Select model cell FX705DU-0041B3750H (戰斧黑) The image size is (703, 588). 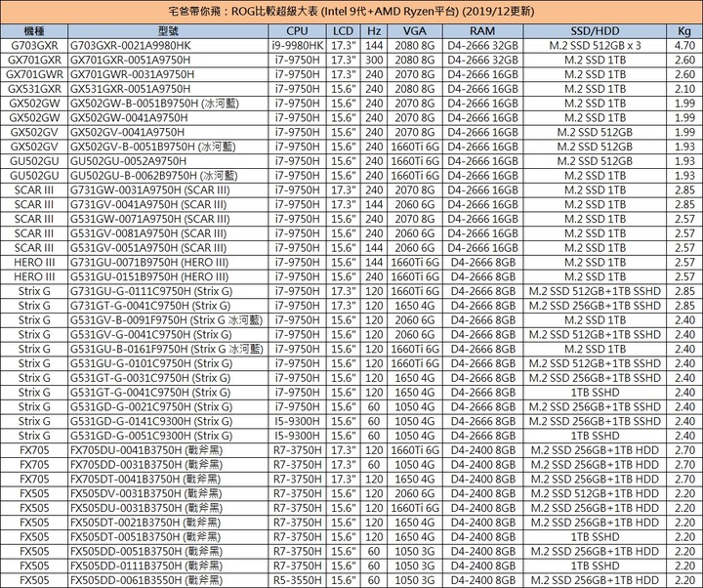click(x=168, y=450)
